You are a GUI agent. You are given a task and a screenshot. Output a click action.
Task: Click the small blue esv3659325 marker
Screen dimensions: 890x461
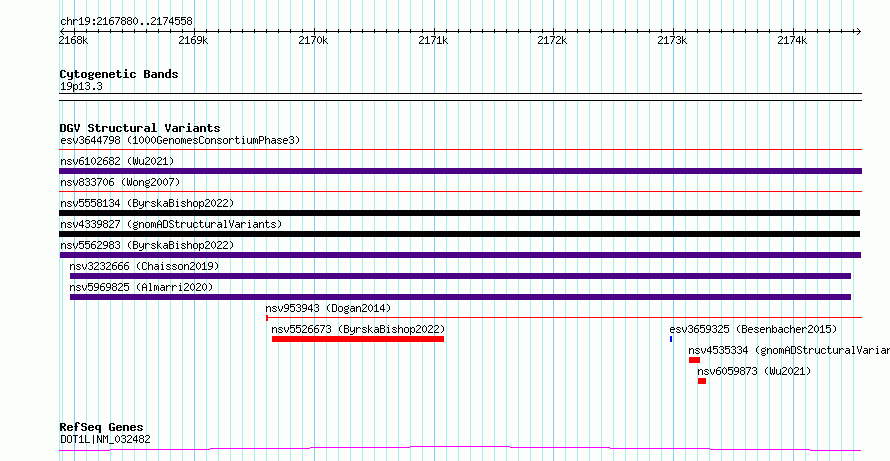coord(671,339)
